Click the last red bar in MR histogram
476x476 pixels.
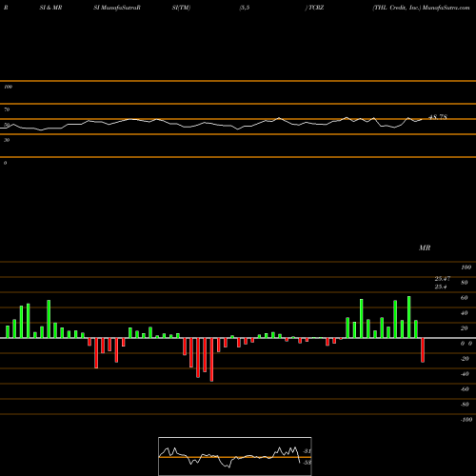(x=423, y=350)
